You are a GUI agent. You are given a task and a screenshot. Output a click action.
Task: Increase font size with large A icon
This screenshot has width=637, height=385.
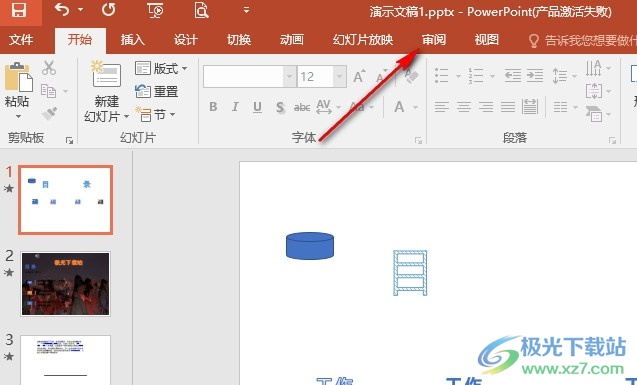click(359, 76)
